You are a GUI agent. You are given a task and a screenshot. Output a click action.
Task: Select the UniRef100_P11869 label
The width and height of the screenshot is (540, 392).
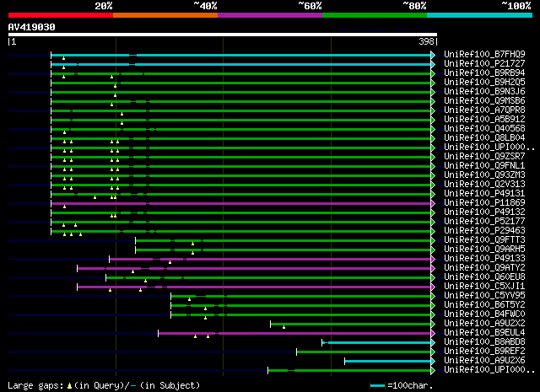pos(484,203)
